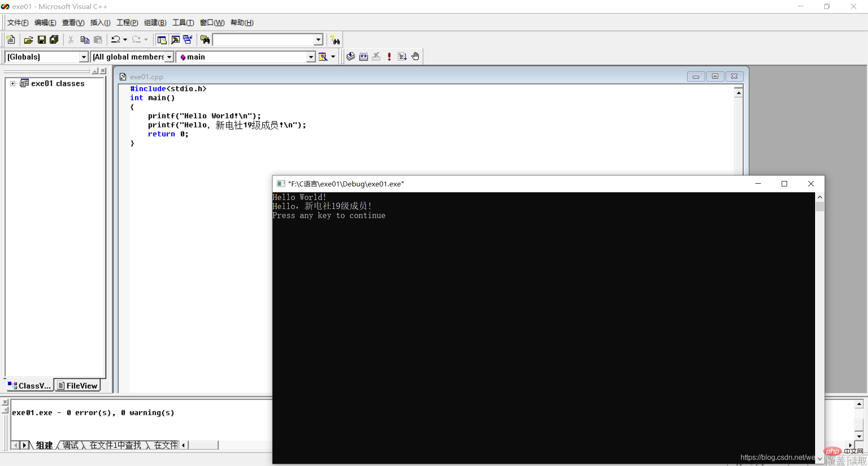Open the [Globals] dropdown list
The image size is (868, 466).
[x=84, y=57]
